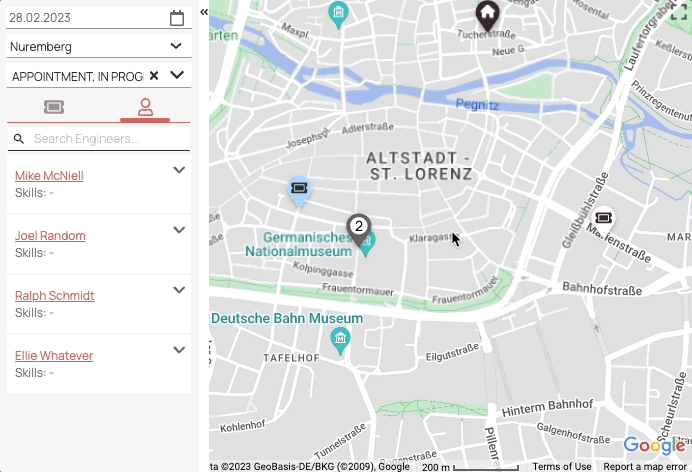Open the calendar date picker icon
692x472 pixels.
(177, 18)
